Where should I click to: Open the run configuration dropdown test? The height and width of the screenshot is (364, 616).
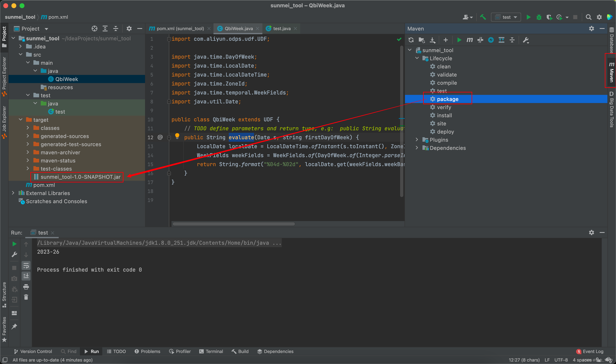pyautogui.click(x=506, y=17)
